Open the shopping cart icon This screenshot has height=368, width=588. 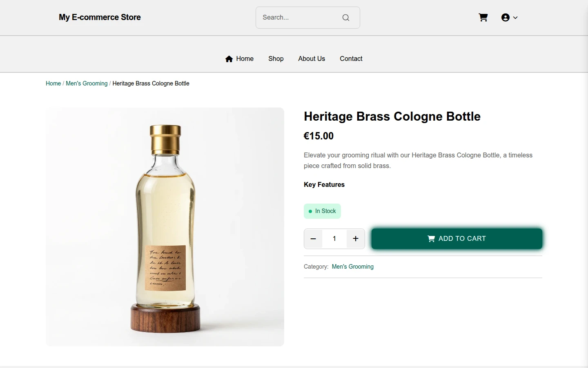pyautogui.click(x=483, y=18)
